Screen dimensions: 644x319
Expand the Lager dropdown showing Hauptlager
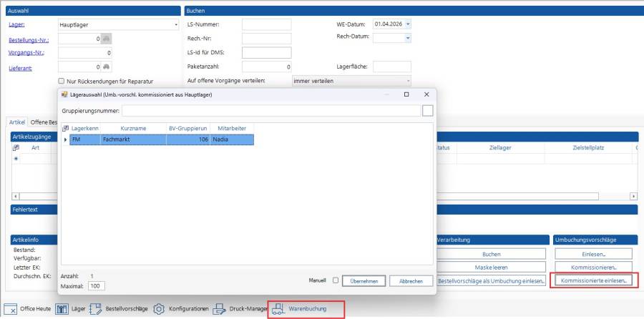pyautogui.click(x=176, y=24)
